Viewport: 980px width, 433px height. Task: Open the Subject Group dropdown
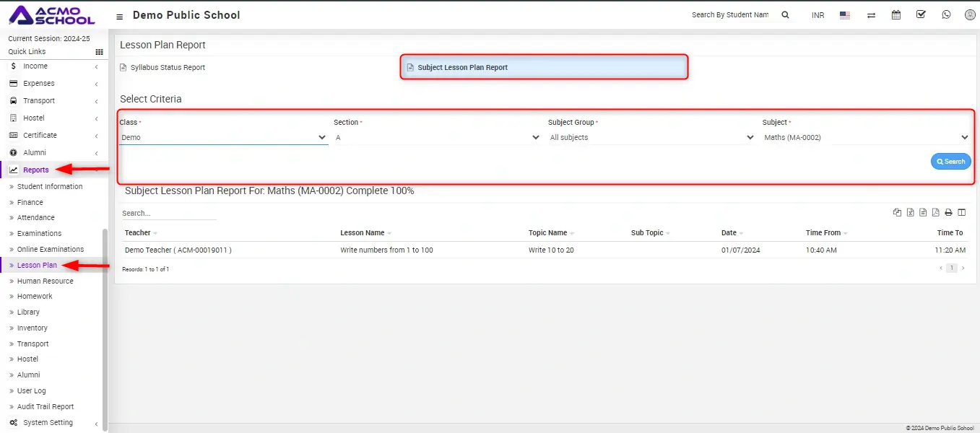(651, 137)
